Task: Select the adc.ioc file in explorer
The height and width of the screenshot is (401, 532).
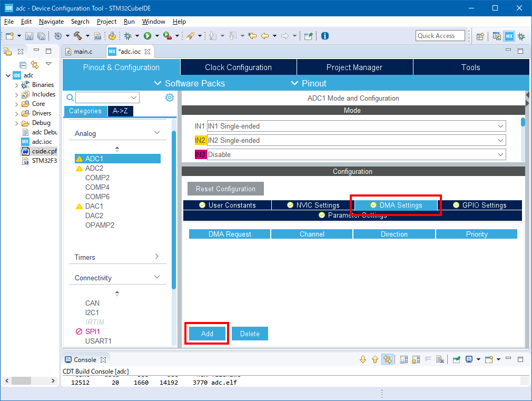Action: pos(42,142)
